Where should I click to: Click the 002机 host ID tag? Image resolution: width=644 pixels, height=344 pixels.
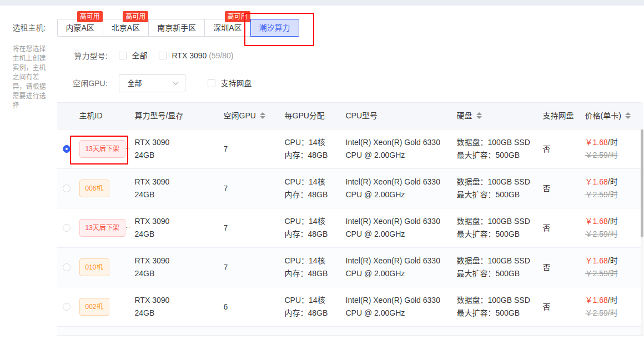(94, 307)
